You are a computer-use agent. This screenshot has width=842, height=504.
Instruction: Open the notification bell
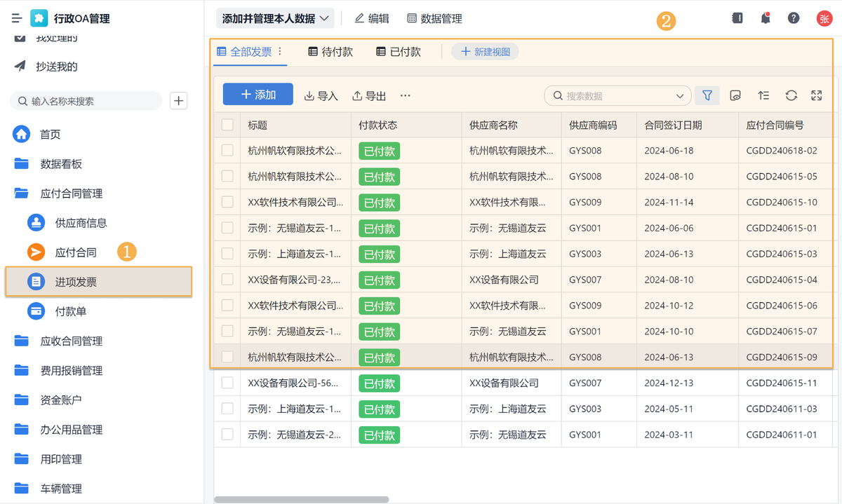click(x=766, y=18)
